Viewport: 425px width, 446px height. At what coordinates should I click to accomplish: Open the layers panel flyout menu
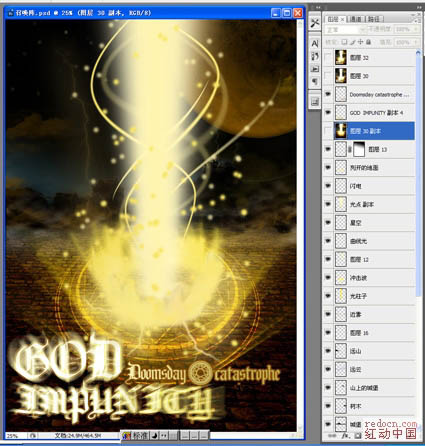click(417, 20)
